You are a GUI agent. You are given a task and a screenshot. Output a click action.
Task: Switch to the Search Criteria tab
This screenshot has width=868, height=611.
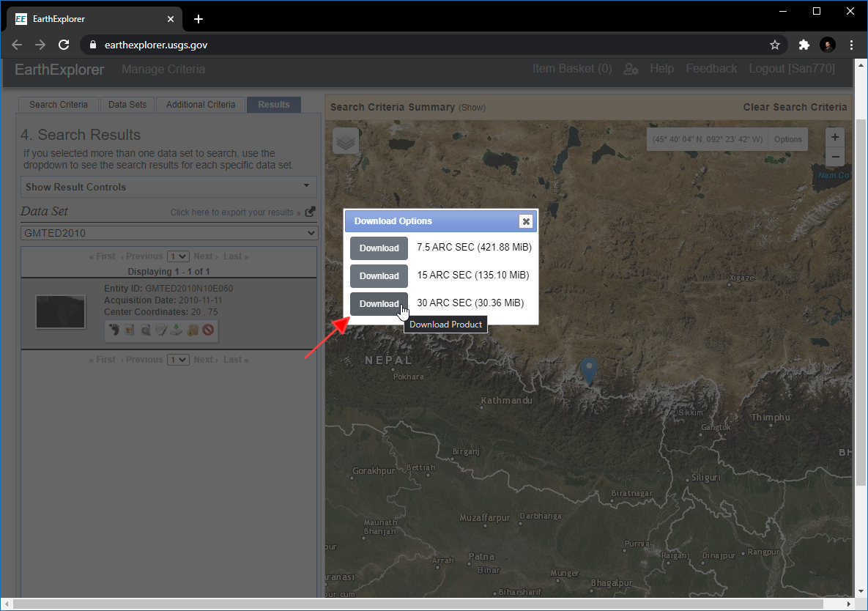tap(59, 105)
